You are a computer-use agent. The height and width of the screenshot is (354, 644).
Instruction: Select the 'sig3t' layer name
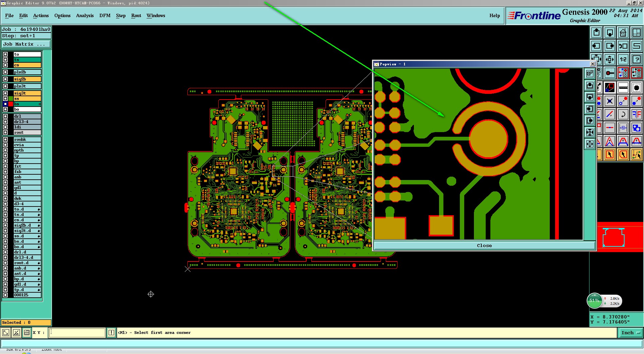coord(27,93)
